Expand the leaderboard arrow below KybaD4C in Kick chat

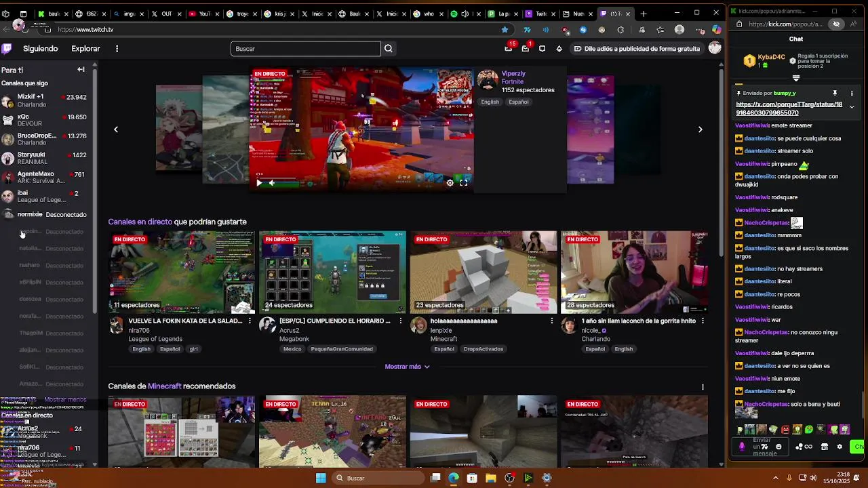point(796,79)
